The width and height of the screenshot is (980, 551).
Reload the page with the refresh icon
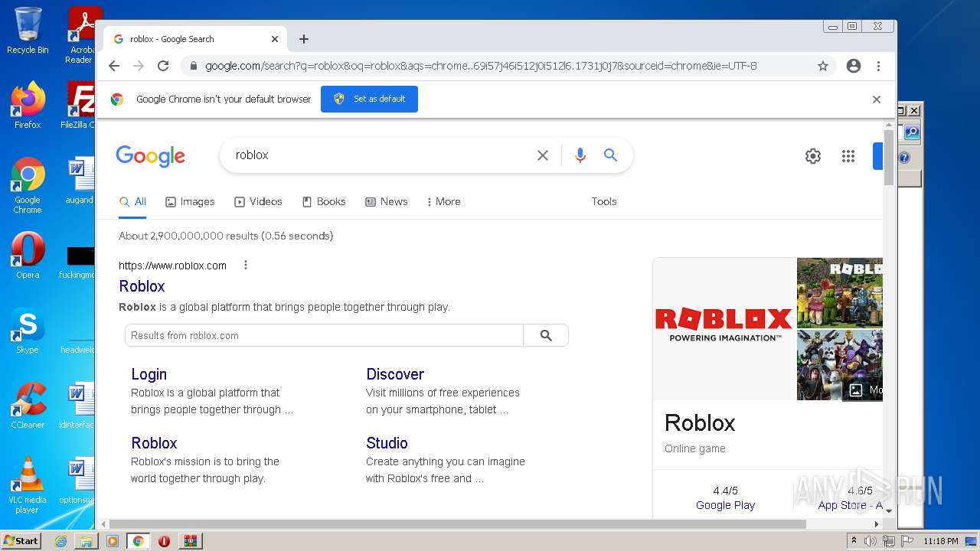click(x=163, y=66)
